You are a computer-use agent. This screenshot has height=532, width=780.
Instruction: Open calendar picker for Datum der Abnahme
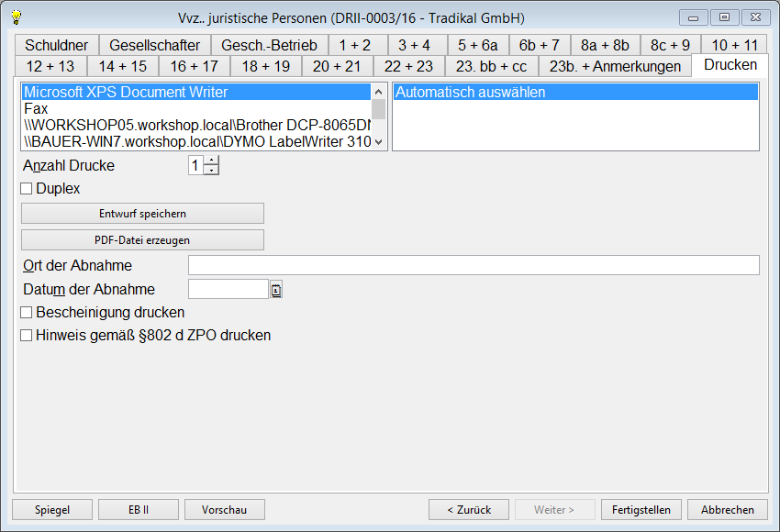276,290
